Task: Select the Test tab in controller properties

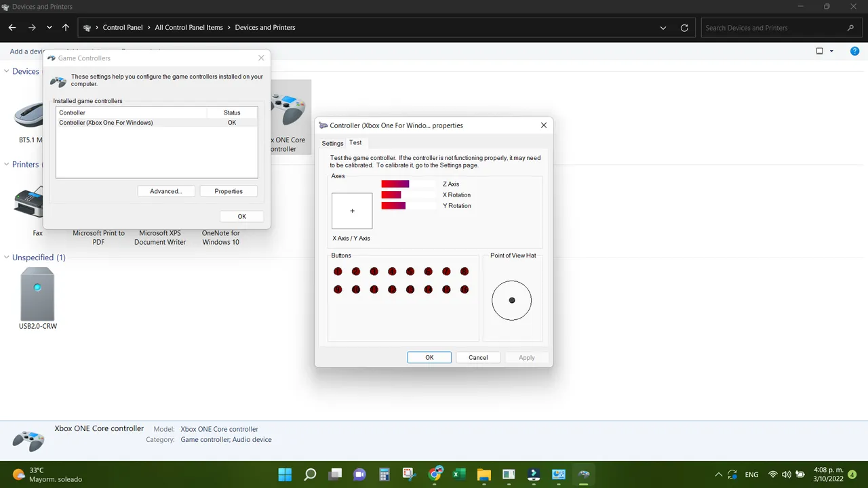Action: click(x=355, y=143)
